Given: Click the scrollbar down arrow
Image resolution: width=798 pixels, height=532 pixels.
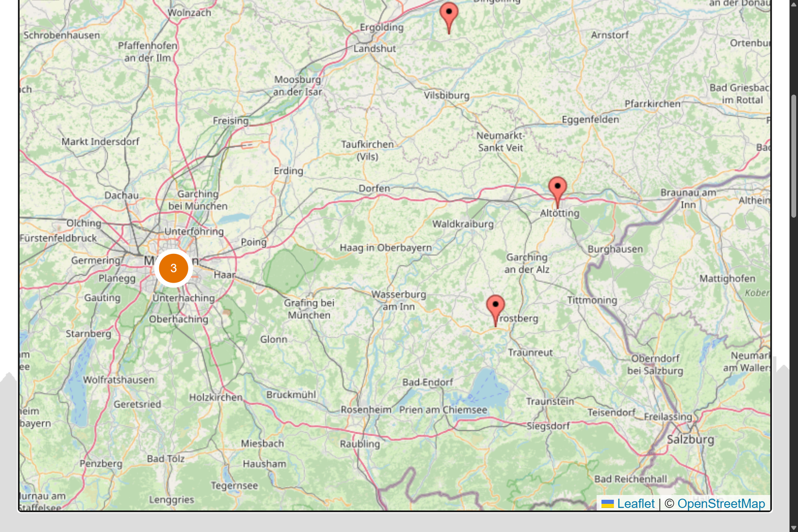Looking at the screenshot, I should click(x=794, y=528).
